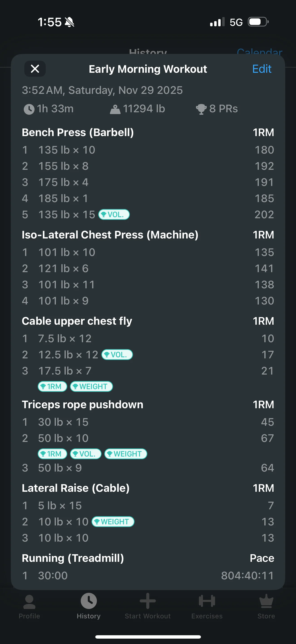296x644 pixels.
Task: Select the 30:00 treadmill running set row
Action: (148, 576)
